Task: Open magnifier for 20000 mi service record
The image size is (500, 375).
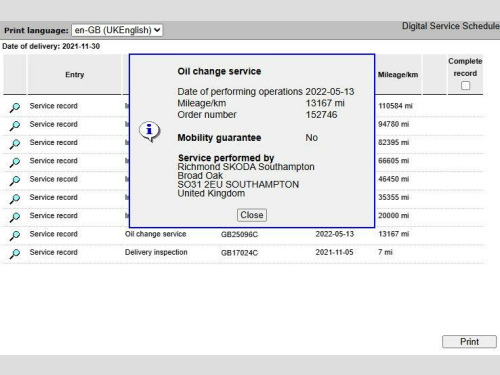Action: coord(15,217)
